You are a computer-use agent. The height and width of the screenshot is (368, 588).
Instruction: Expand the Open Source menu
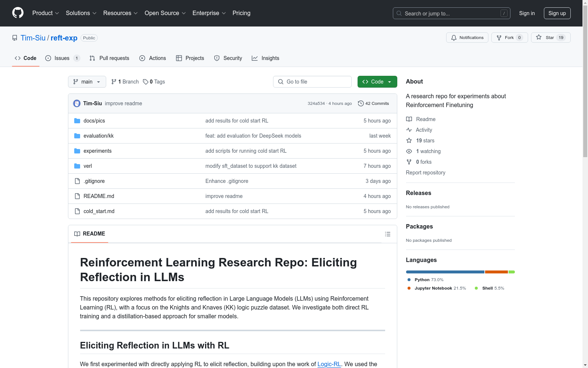165,13
